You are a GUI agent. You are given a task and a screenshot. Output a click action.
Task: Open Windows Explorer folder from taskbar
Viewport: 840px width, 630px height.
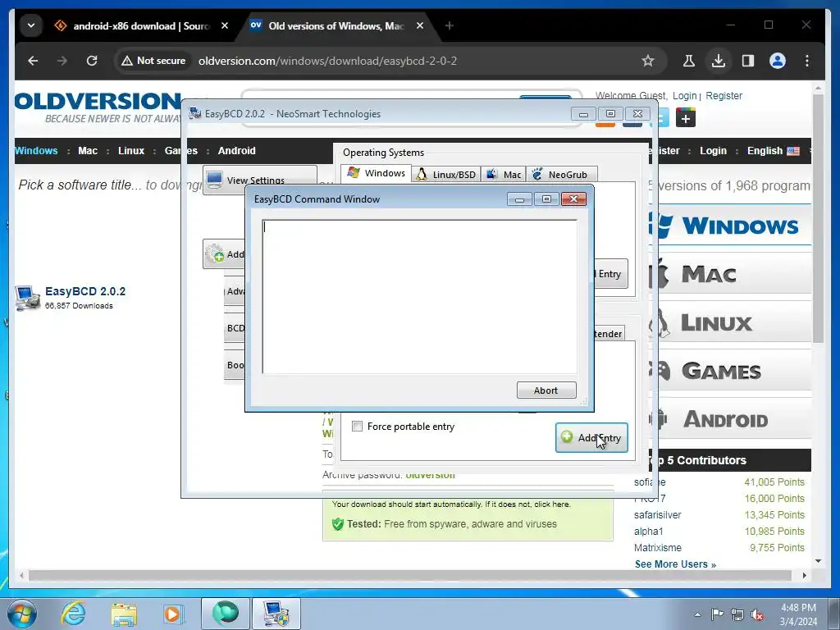pyautogui.click(x=124, y=614)
